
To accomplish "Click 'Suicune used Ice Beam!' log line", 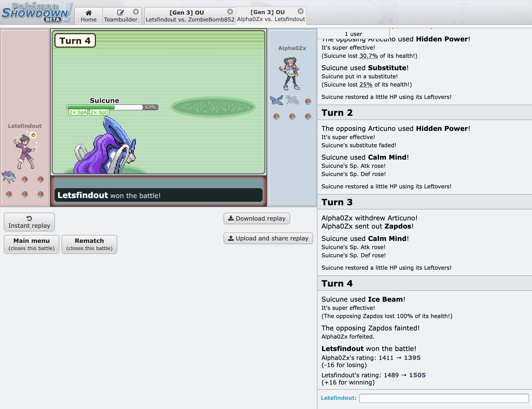I will (x=363, y=299).
